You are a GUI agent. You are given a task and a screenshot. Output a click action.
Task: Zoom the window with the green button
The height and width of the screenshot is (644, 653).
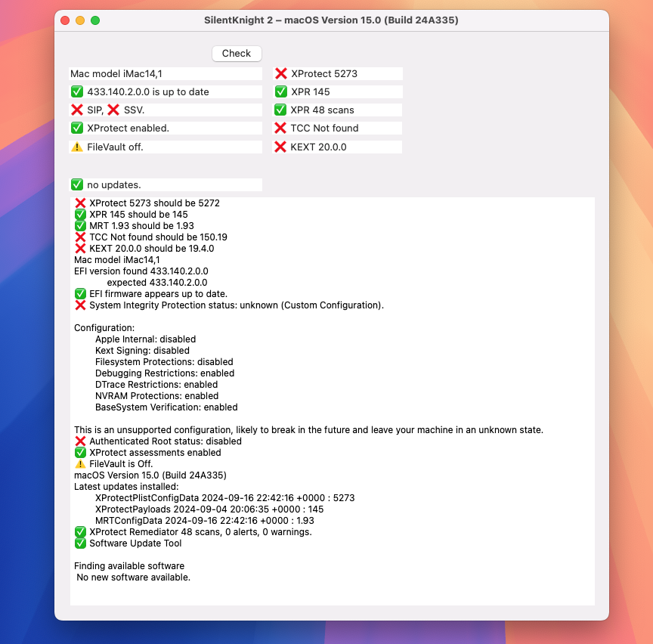(95, 20)
